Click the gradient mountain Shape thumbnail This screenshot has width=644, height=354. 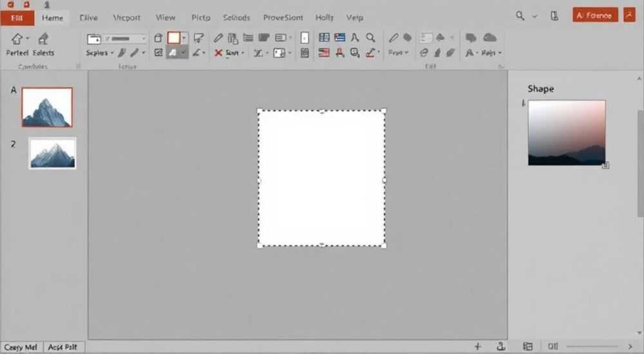click(567, 133)
